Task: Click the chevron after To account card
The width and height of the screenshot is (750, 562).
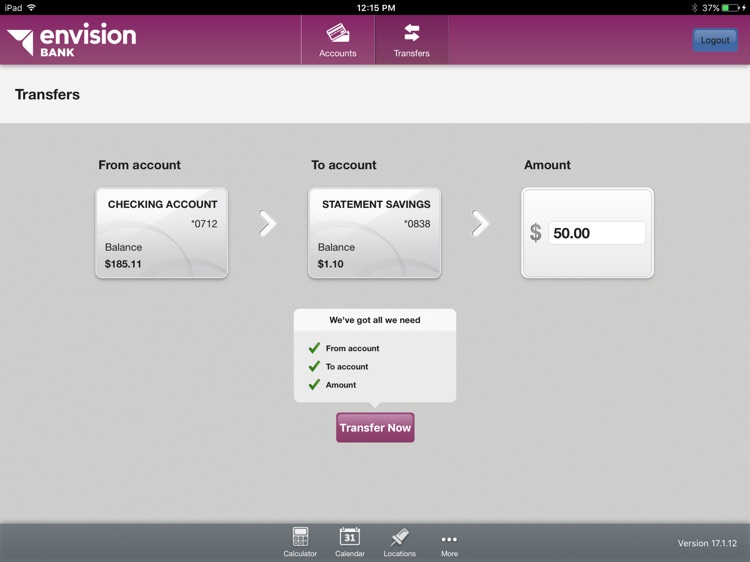Action: [480, 223]
